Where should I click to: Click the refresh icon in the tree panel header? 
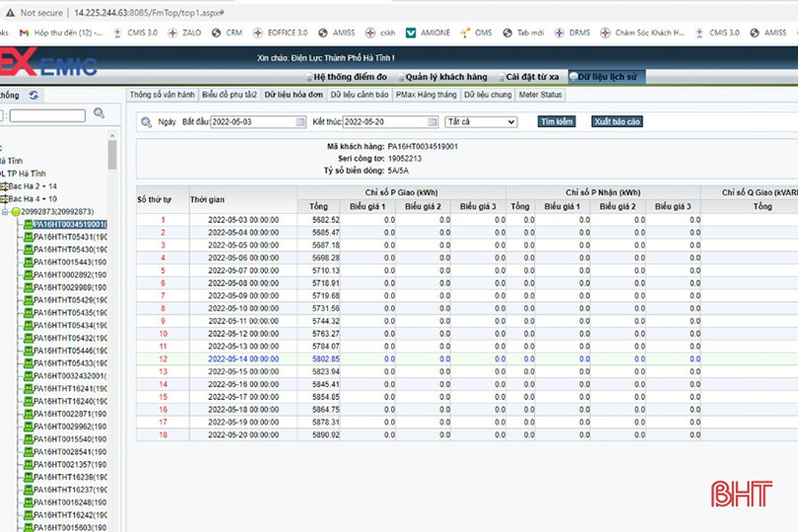pyautogui.click(x=33, y=96)
